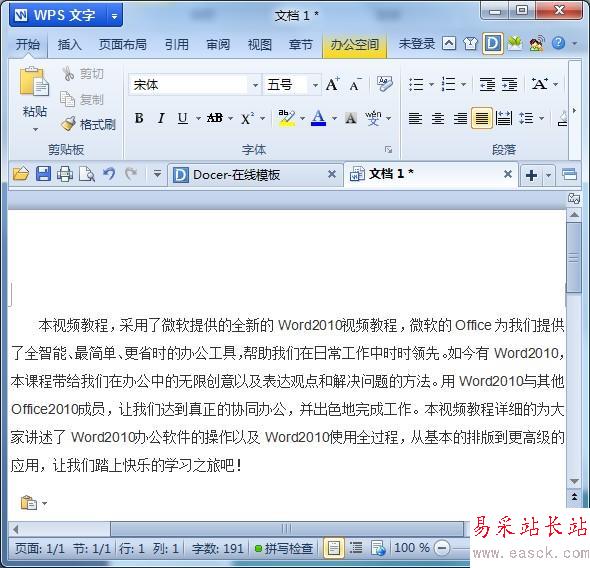Increase font size with the A+ icon

click(332, 84)
